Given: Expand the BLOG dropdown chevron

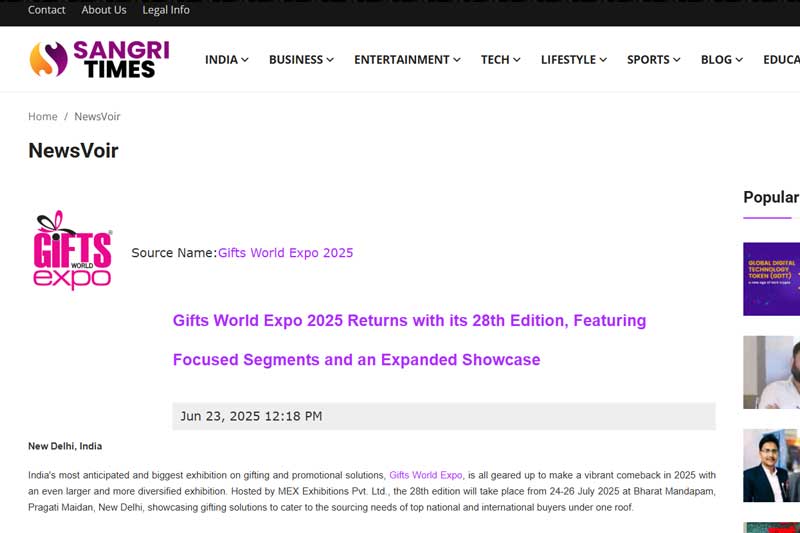Looking at the screenshot, I should point(739,60).
